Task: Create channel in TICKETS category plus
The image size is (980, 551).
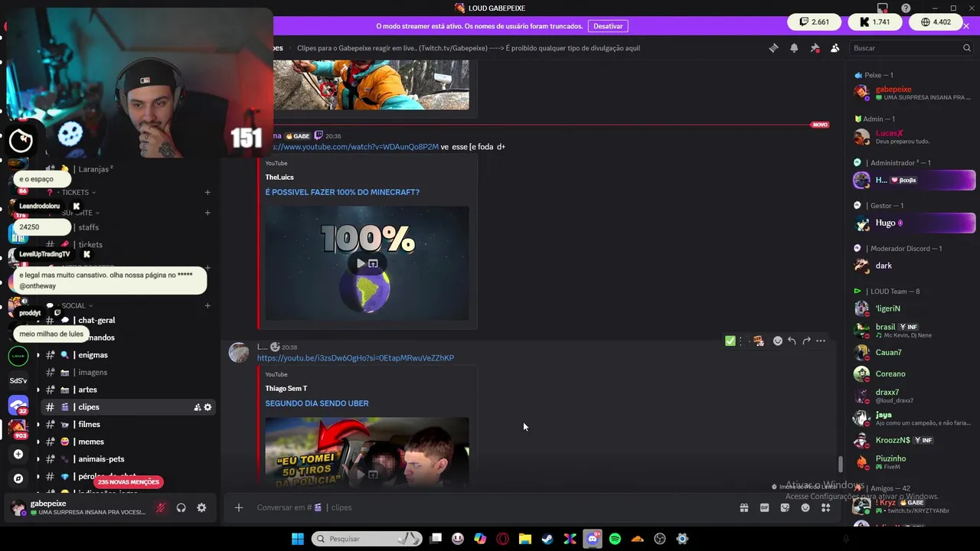Action: point(207,193)
